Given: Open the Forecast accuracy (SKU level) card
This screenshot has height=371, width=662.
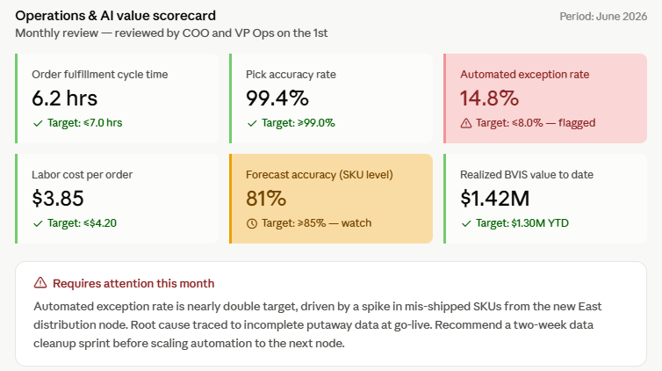Looking at the screenshot, I should click(x=331, y=198).
